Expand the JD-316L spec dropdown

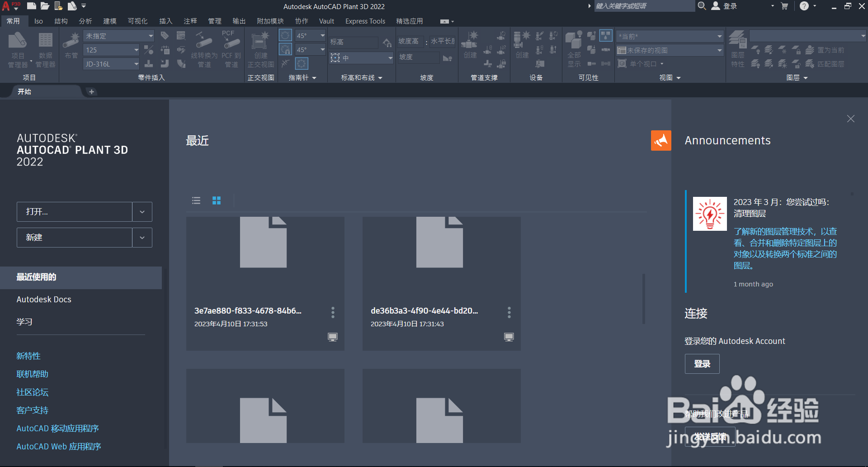pyautogui.click(x=136, y=64)
